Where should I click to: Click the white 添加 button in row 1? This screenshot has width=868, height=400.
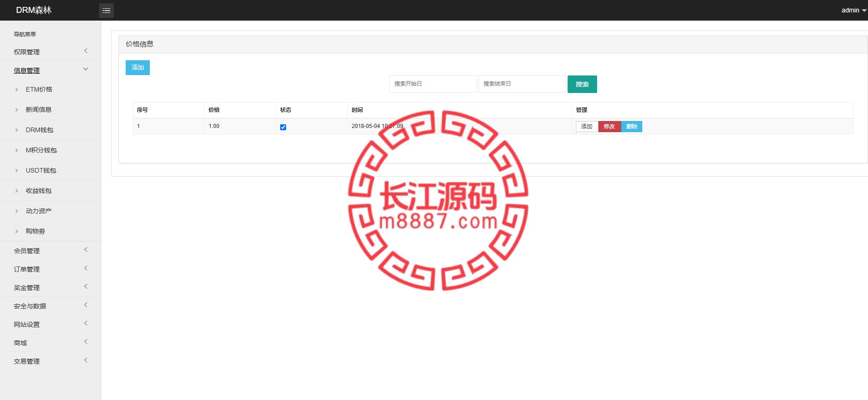[587, 127]
